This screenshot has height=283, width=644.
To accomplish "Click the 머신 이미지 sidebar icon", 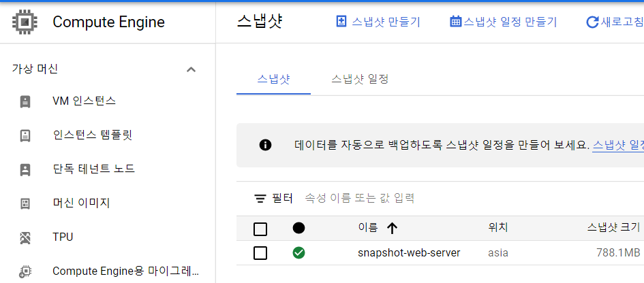I will coord(25,203).
